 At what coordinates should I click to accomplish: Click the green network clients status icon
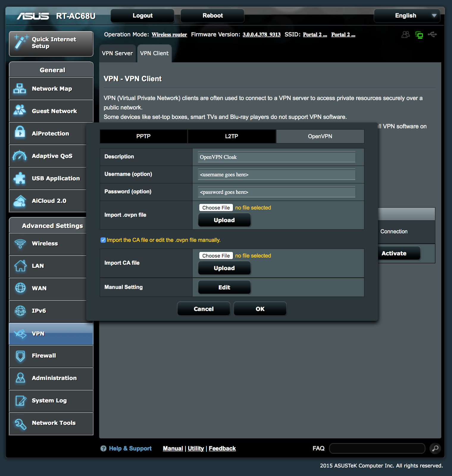click(x=419, y=35)
